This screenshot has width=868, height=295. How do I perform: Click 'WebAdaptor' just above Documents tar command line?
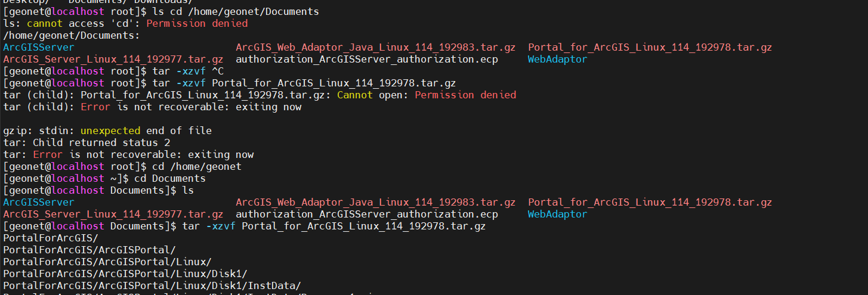pyautogui.click(x=557, y=214)
